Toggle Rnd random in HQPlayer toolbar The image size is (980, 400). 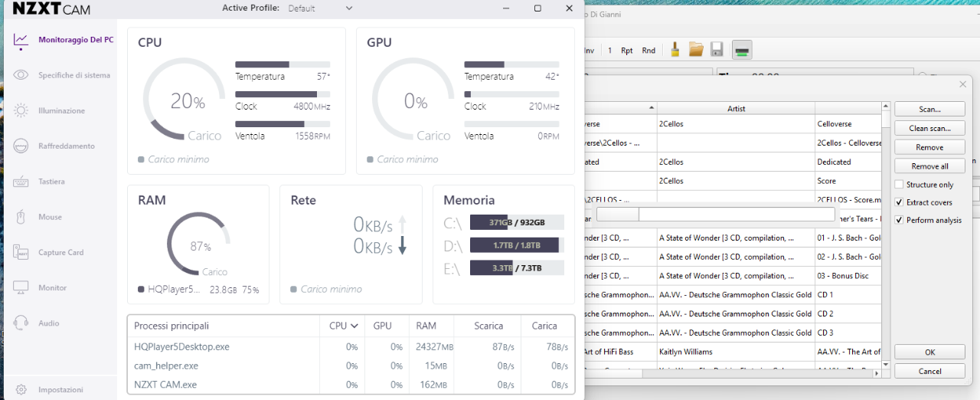(648, 51)
